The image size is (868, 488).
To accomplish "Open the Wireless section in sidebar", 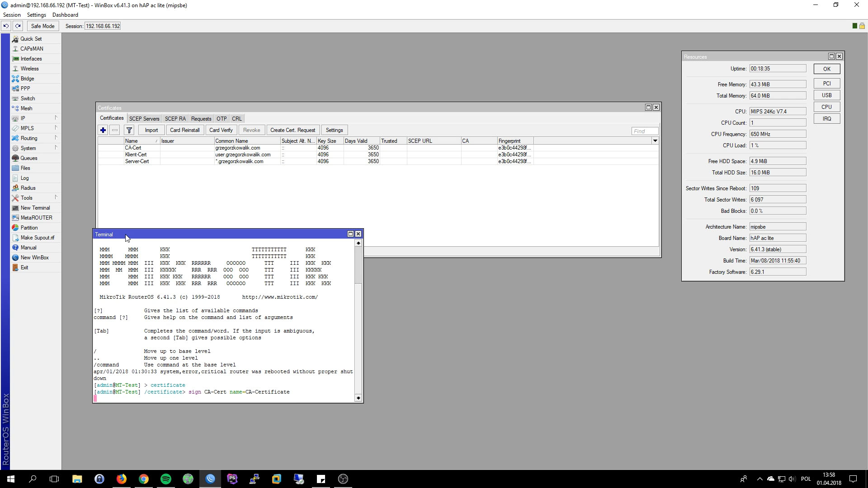I will [30, 69].
